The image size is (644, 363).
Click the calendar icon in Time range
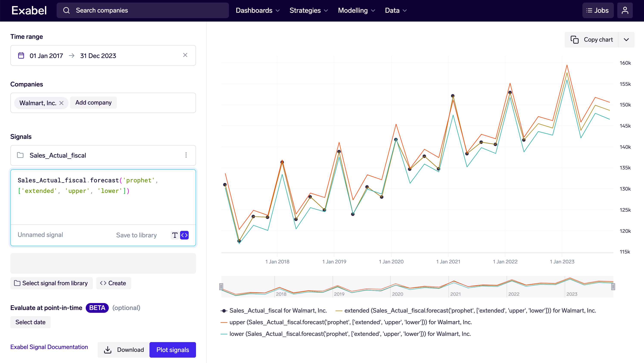click(21, 55)
